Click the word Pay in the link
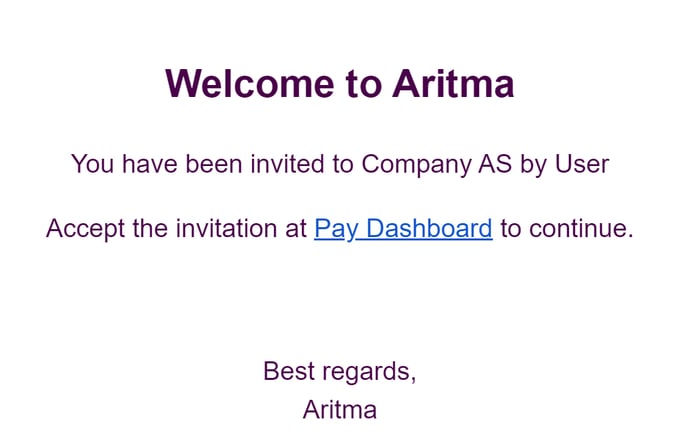This screenshot has height=443, width=688. 336,229
